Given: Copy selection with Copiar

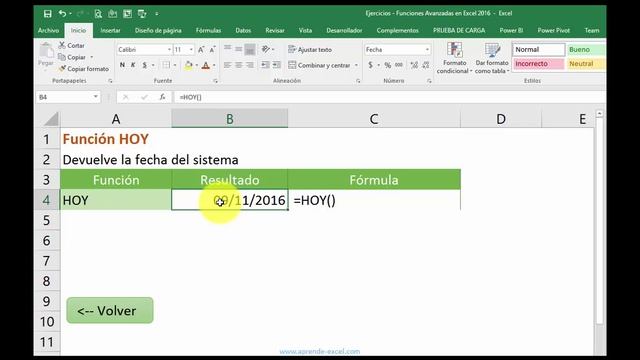Looking at the screenshot, I should pos(72,57).
